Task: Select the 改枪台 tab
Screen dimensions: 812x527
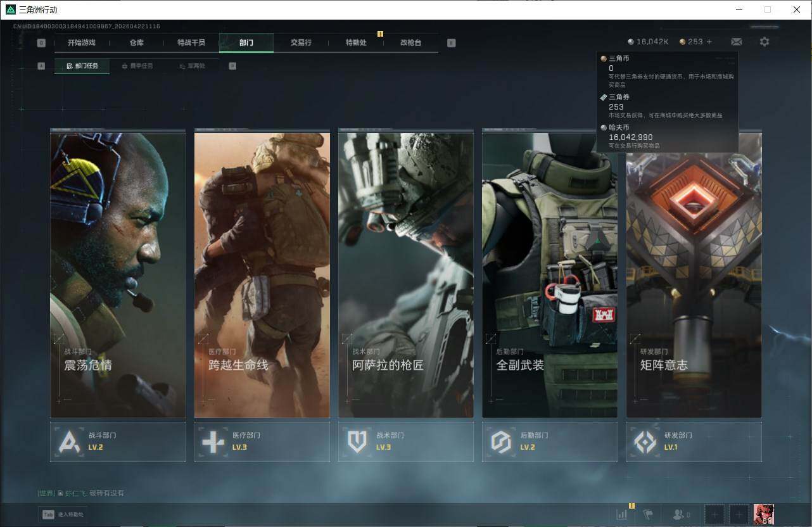Action: click(x=410, y=42)
